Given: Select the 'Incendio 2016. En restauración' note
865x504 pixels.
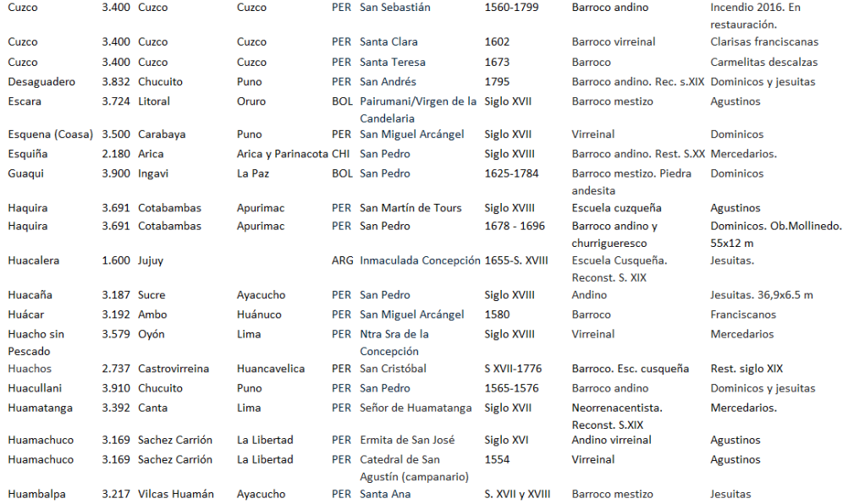Looking at the screenshot, I should [755, 16].
